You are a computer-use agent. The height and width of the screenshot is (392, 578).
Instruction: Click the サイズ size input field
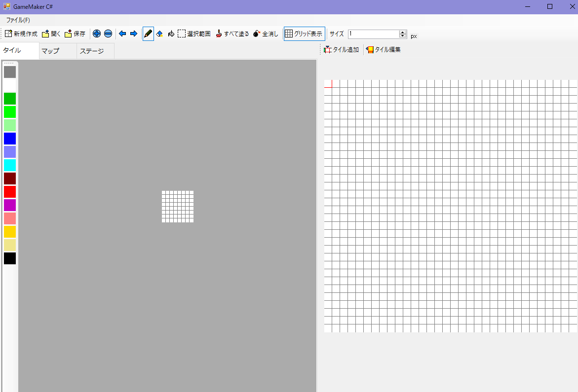[374, 34]
